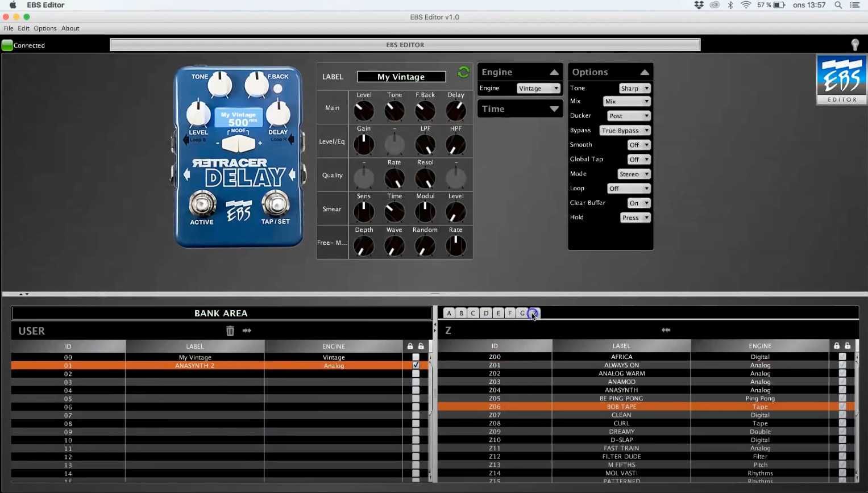Click Bluetooth icon in menu bar
868x493 pixels.
[730, 5]
